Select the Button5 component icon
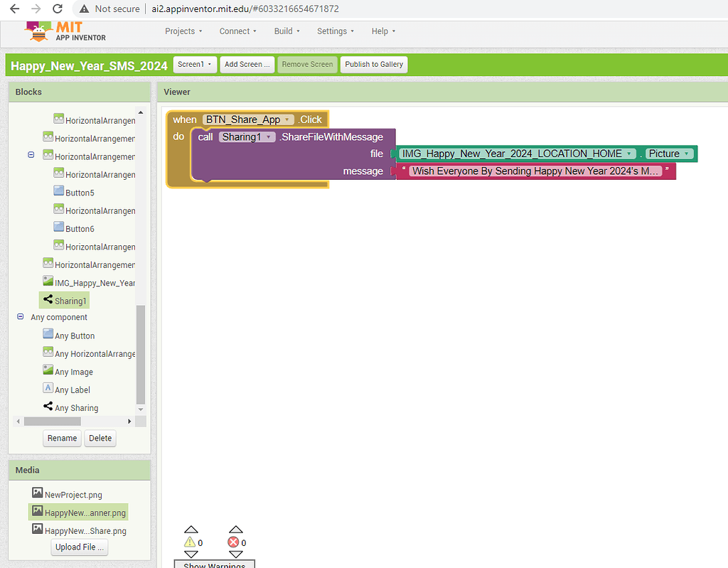Screen dimensions: 728x568 pyautogui.click(x=59, y=192)
